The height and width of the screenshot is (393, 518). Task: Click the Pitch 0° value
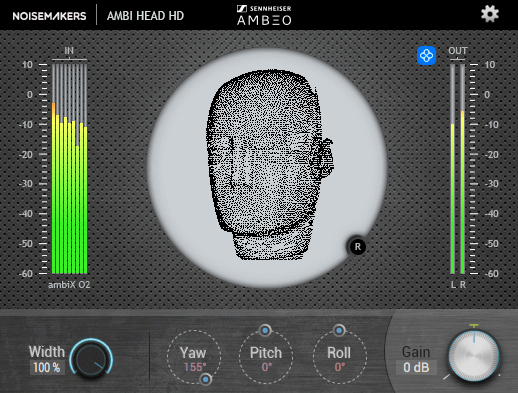pos(267,367)
